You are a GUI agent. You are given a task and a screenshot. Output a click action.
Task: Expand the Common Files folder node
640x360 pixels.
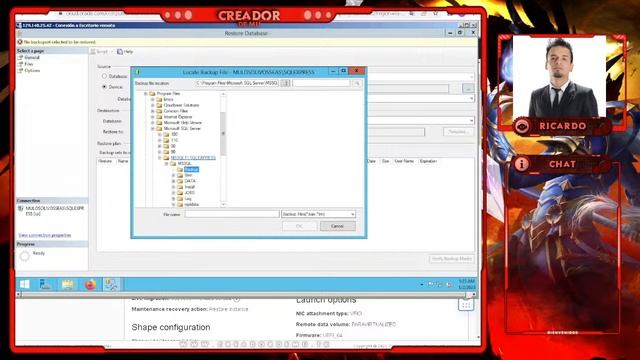click(153, 111)
